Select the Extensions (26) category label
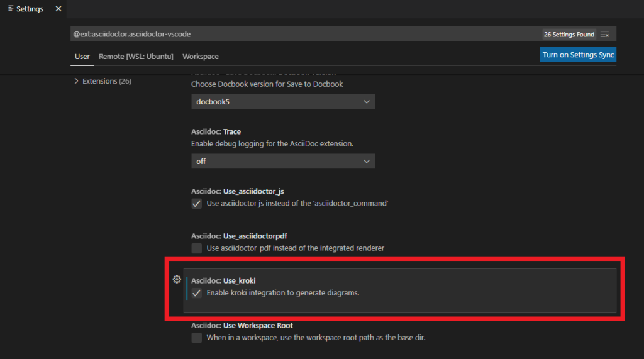This screenshot has width=644, height=359. [107, 81]
